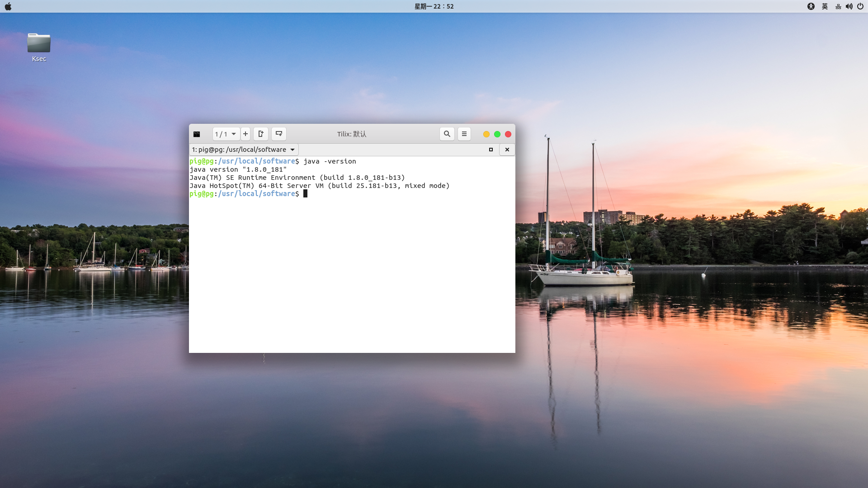Click the Tilix: 默认 window title
The height and width of the screenshot is (488, 868).
click(352, 134)
